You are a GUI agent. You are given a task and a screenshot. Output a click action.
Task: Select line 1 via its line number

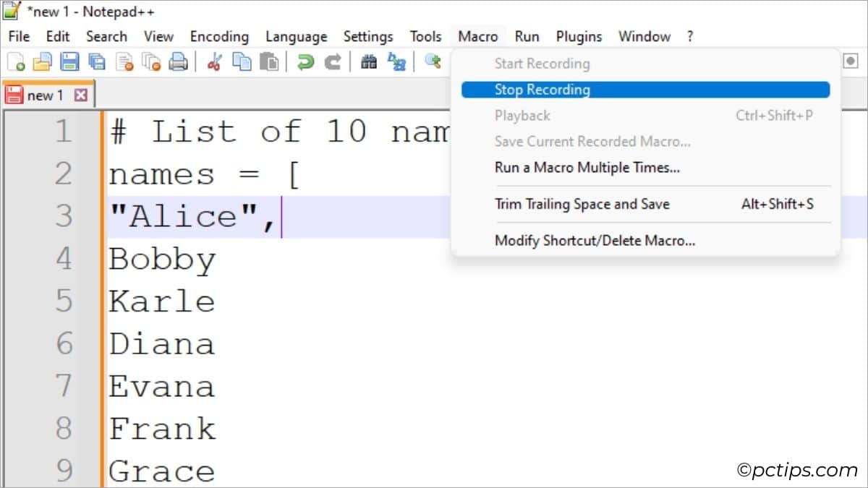(64, 132)
